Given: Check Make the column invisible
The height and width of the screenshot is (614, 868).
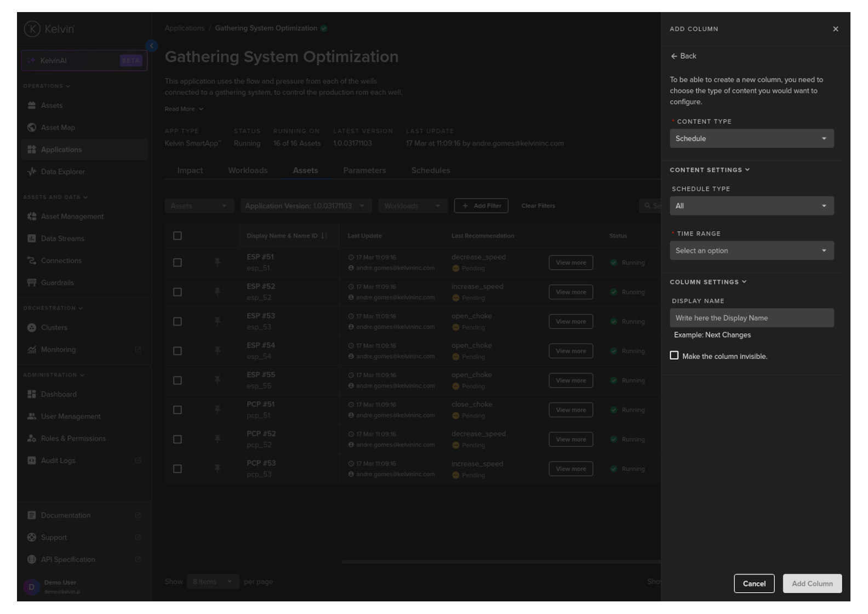Looking at the screenshot, I should tap(674, 356).
